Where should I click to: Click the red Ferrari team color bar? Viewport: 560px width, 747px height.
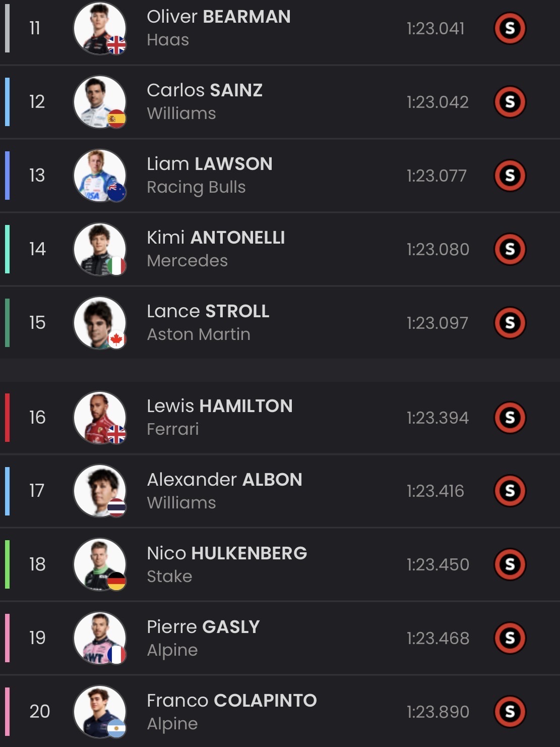8,418
